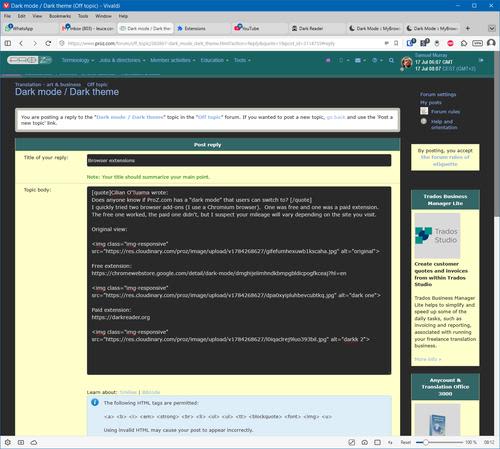Click the Title of your reply field
The height and width of the screenshot is (449, 500).
(239, 160)
